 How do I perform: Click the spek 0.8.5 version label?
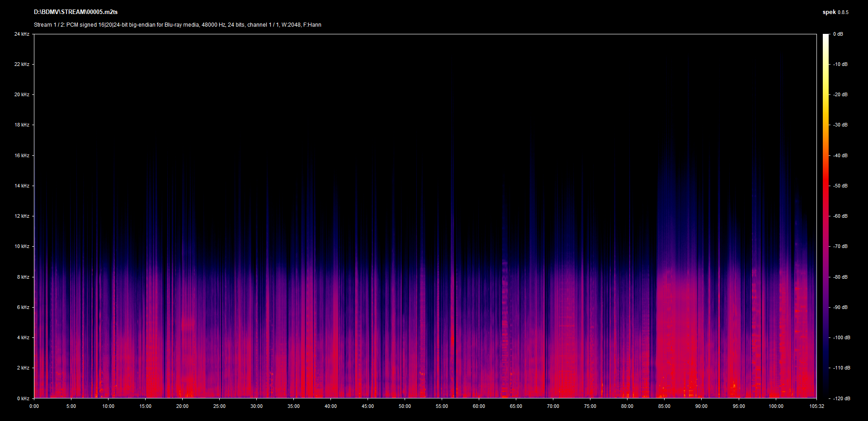(x=835, y=12)
